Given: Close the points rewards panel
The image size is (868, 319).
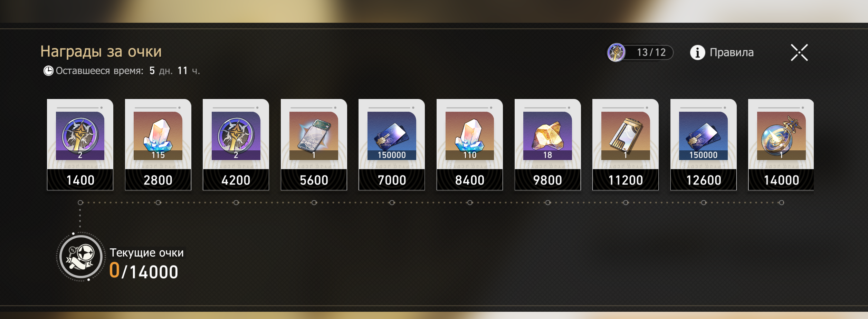Looking at the screenshot, I should (799, 53).
